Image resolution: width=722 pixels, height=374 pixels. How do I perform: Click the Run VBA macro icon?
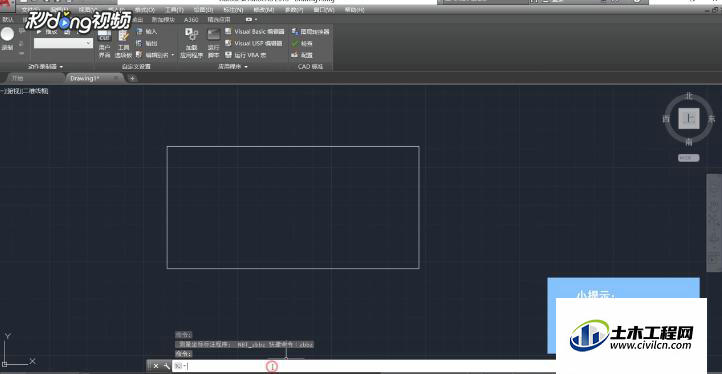pos(246,55)
